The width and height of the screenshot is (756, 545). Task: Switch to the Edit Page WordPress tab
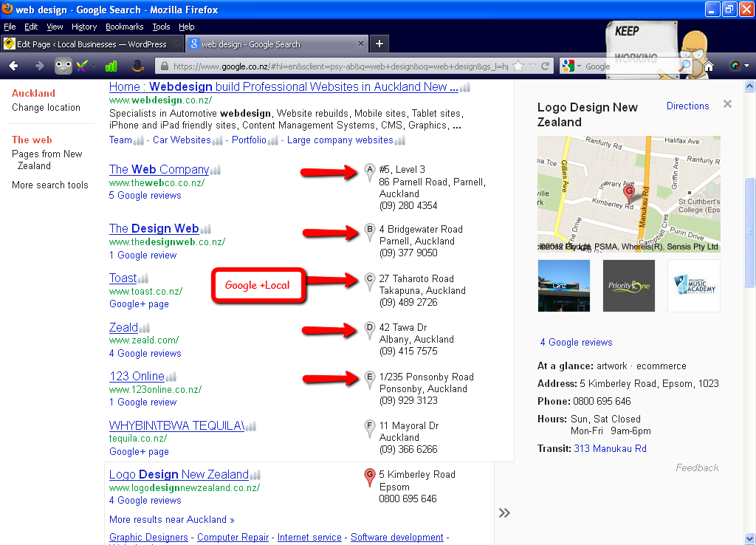[92, 44]
